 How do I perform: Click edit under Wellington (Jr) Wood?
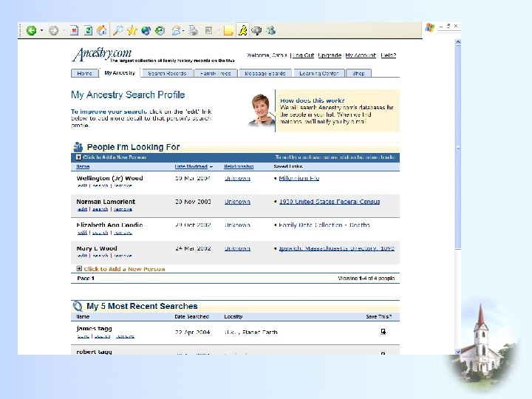point(83,185)
